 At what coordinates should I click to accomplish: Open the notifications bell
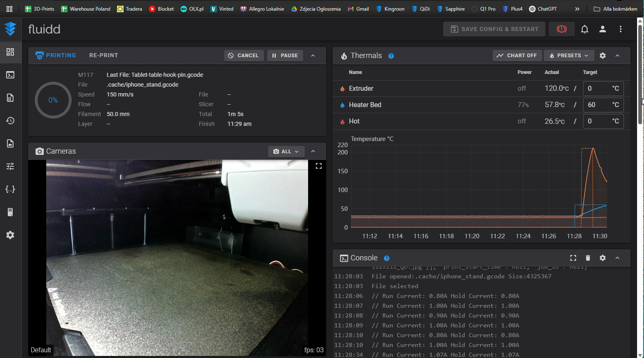coord(585,29)
